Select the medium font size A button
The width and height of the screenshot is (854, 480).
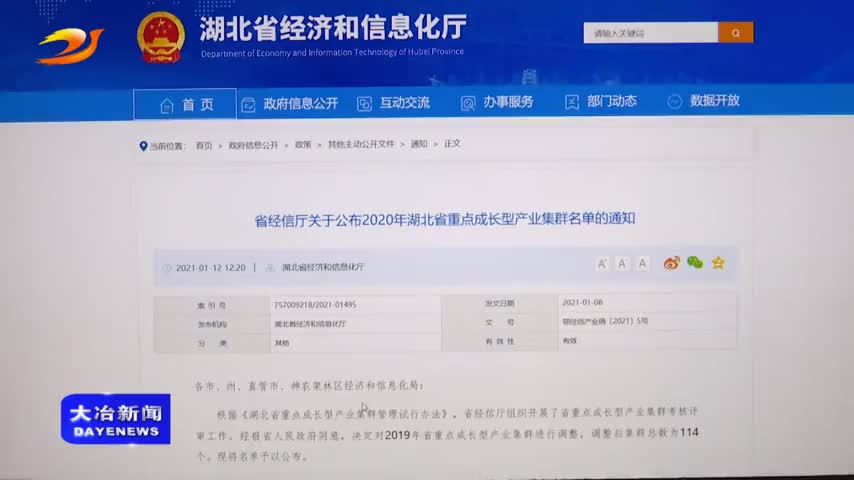point(622,264)
